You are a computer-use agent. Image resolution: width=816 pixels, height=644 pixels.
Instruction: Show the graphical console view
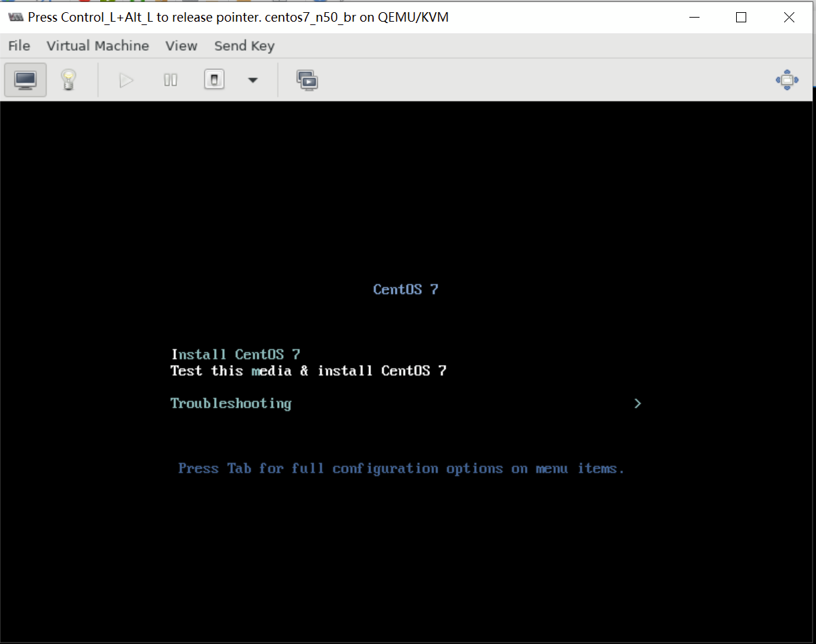click(26, 80)
